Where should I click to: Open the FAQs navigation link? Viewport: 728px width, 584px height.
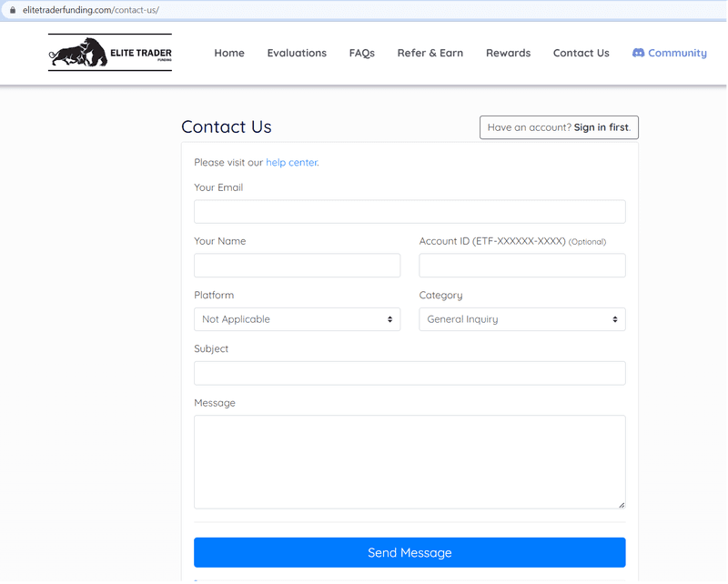pyautogui.click(x=361, y=53)
